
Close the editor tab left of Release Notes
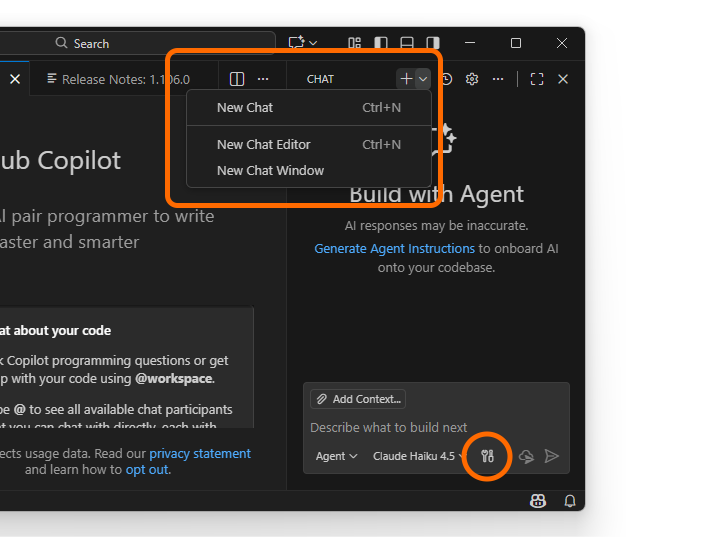(15, 79)
